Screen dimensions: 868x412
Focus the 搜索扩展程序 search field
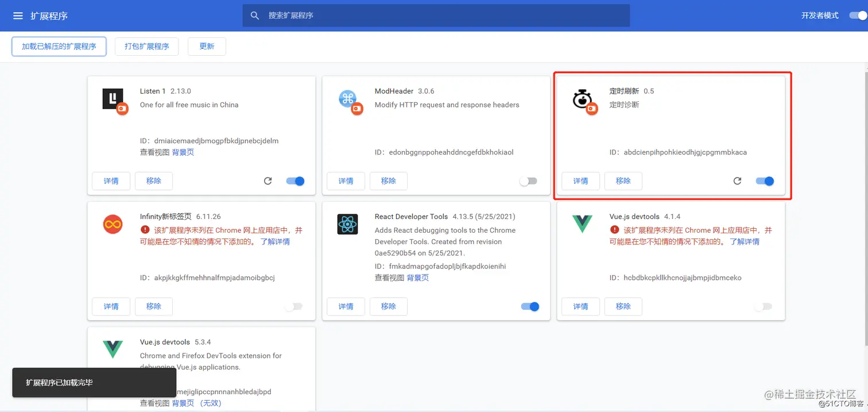point(436,16)
